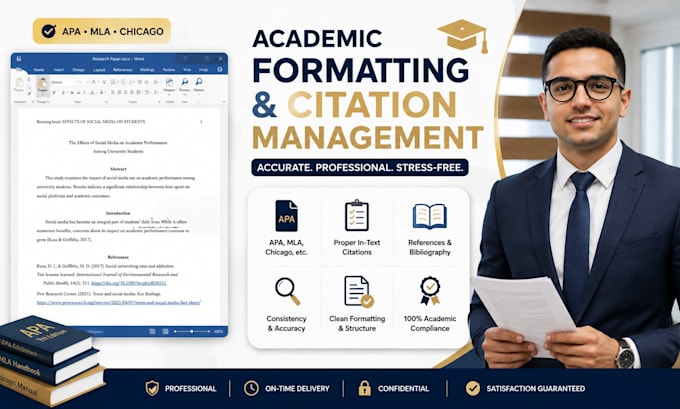This screenshot has height=409, width=680.
Task: Click the APA document file icon
Action: (x=286, y=216)
